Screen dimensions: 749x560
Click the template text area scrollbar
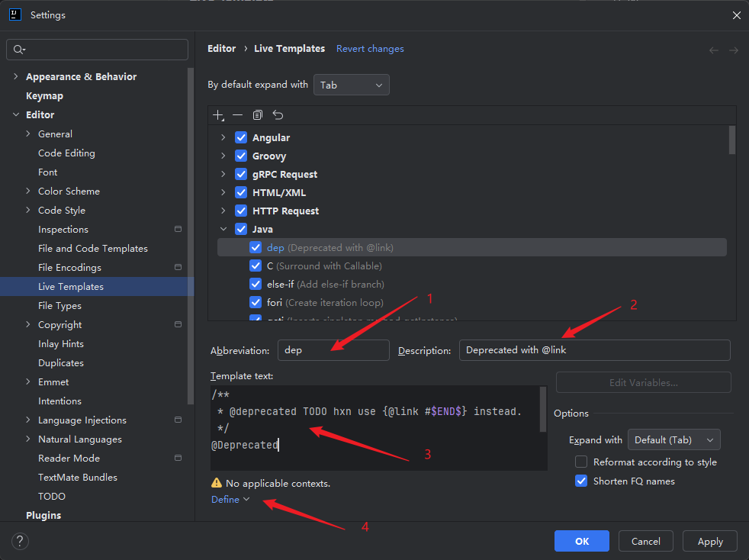pyautogui.click(x=543, y=410)
